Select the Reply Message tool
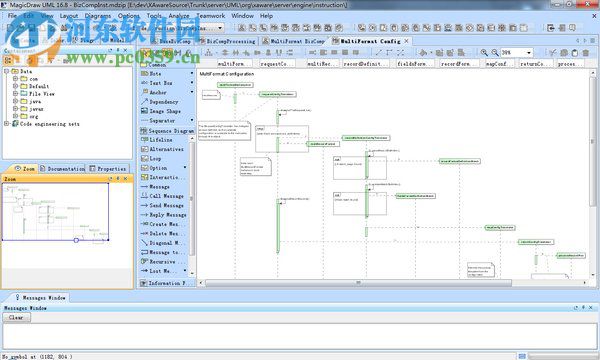600x360 pixels. pos(165,215)
